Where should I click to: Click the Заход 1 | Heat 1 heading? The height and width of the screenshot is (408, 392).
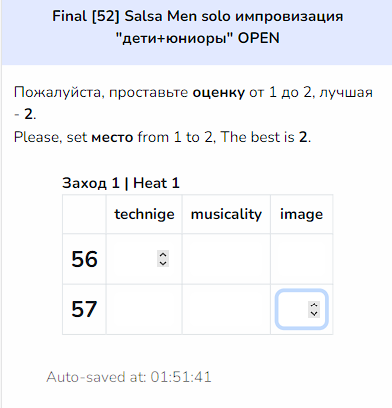121,183
